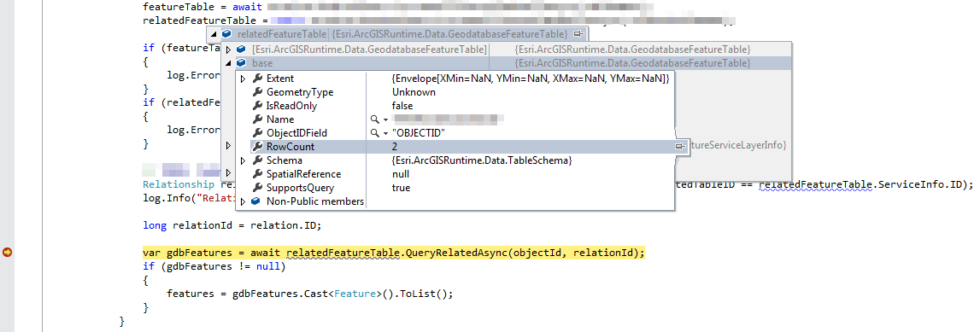Click the wrench icon beside SpatialReference
This screenshot has width=980, height=332.
257,174
